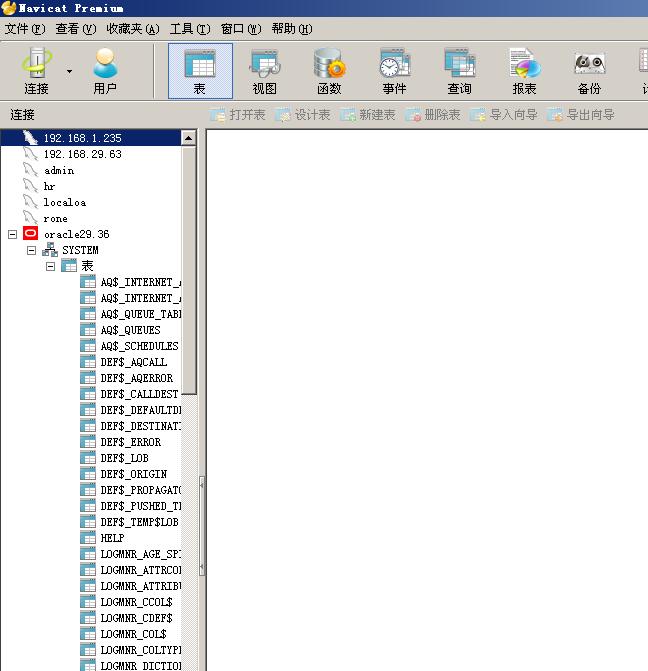Select the 192.168.29.63 connection

(83, 154)
